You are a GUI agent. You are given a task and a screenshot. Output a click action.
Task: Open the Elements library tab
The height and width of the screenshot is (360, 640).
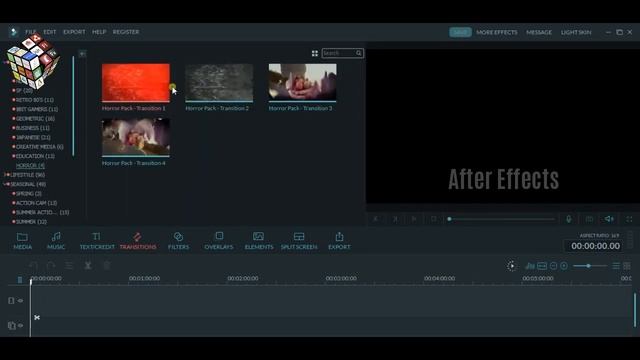click(259, 241)
